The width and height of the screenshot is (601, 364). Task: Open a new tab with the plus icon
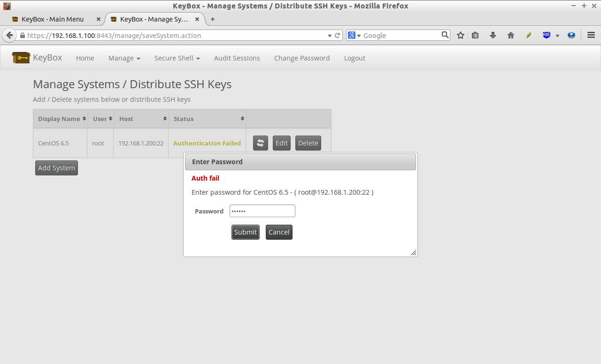point(213,19)
